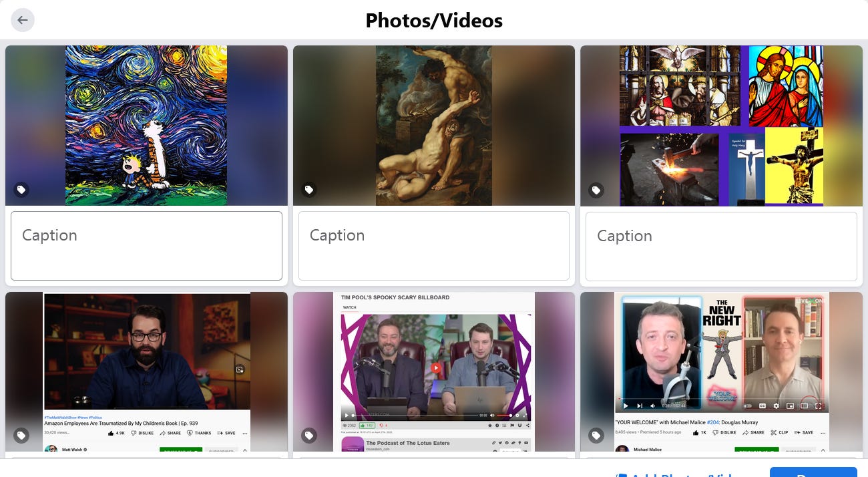
Task: Add caption to the starry night Calvin photo
Action: click(x=146, y=246)
